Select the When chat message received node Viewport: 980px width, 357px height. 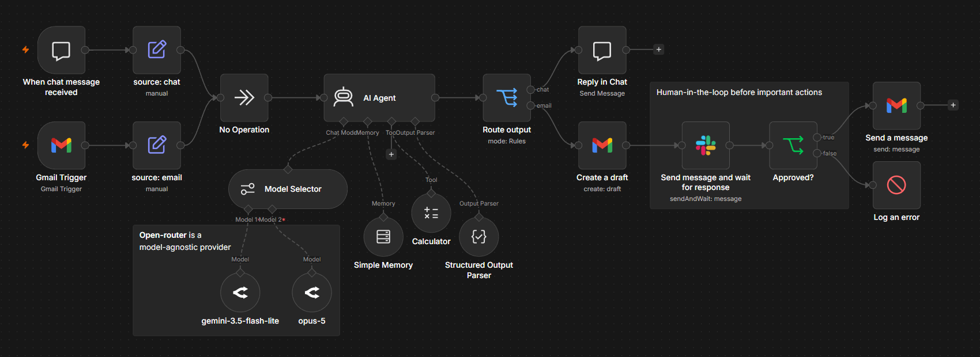point(61,50)
